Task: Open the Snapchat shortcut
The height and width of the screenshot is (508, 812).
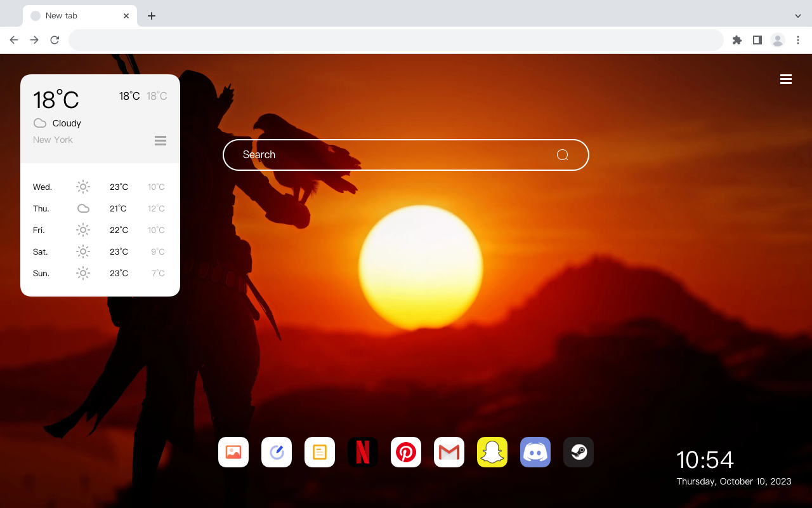Action: [492, 452]
